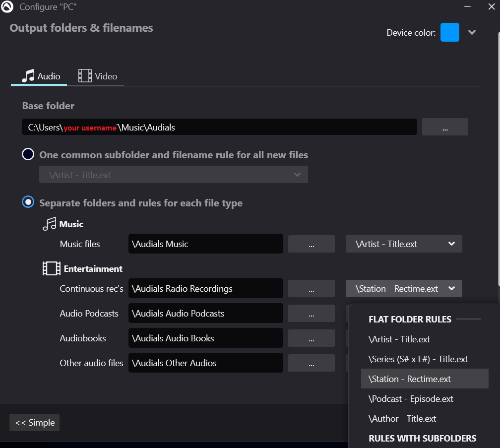Switch to the Audio tab
The height and width of the screenshot is (448, 500).
pyautogui.click(x=39, y=76)
